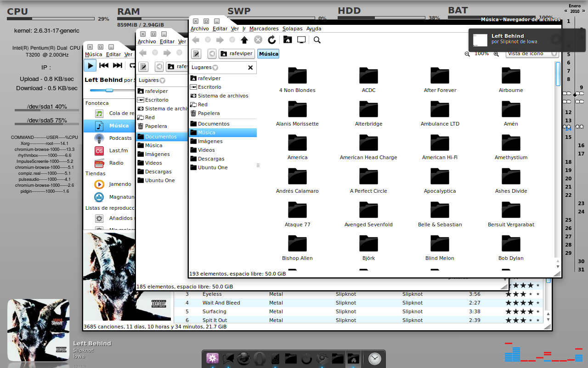Close the Lugares side pane
588x368 pixels.
click(x=250, y=68)
